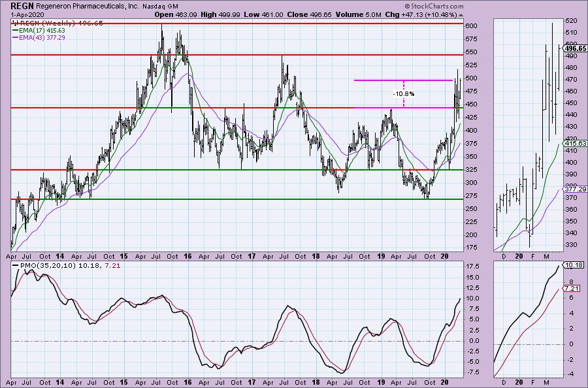Click the 10.18 PMO tag in zoom panel
The image size is (588, 388).
574,265
